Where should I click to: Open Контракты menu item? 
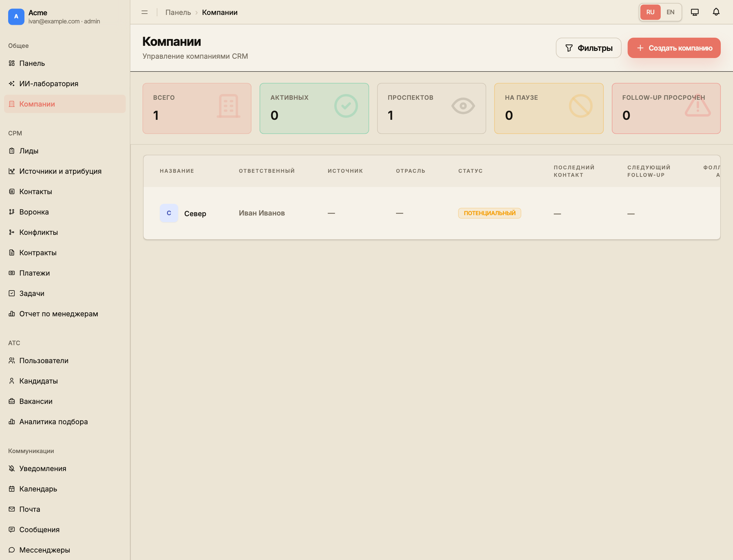coord(65,253)
